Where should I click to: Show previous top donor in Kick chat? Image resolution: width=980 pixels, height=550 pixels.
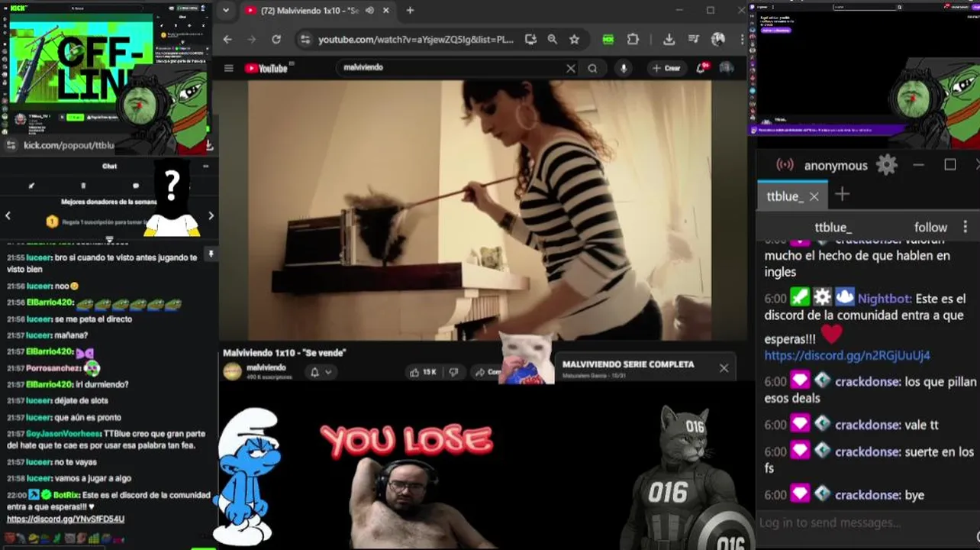coord(8,216)
